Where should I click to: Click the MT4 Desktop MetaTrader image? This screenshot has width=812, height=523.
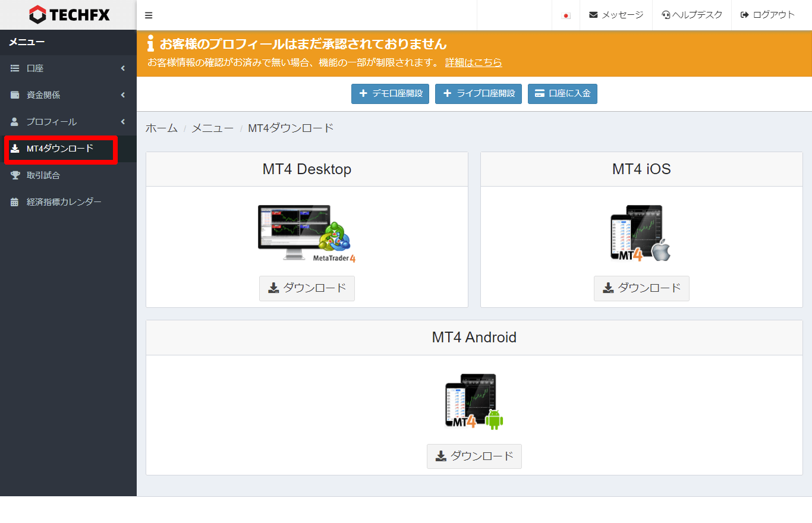[x=307, y=234]
